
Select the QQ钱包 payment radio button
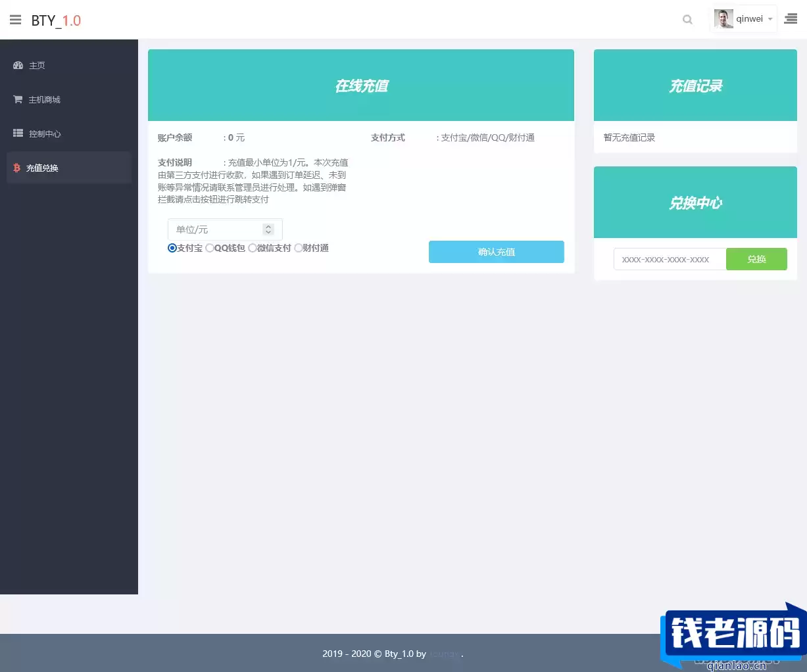tap(210, 248)
